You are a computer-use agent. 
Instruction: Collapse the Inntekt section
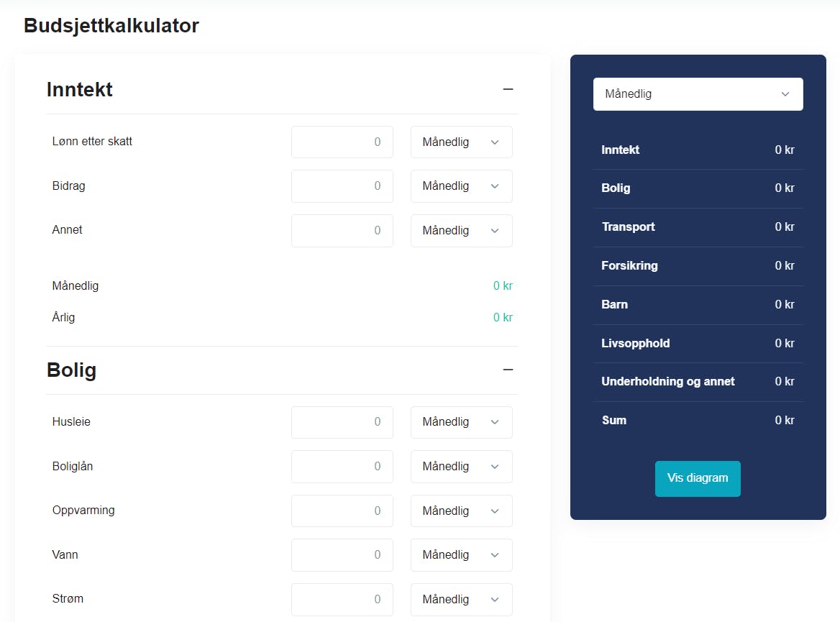508,89
